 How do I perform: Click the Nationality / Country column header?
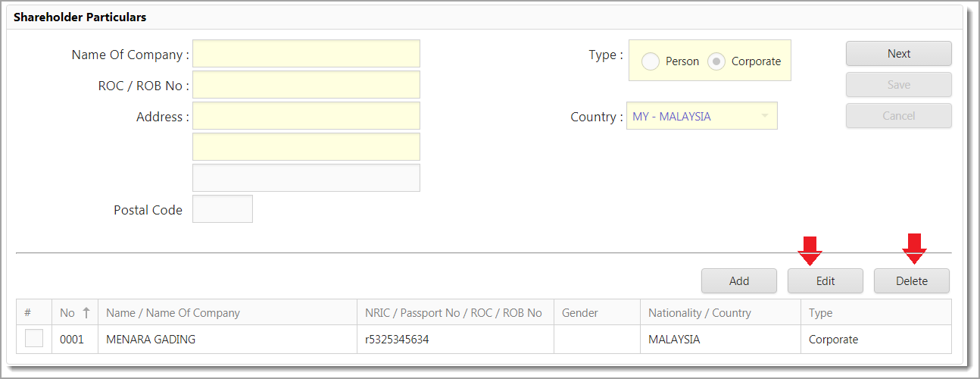(x=699, y=312)
